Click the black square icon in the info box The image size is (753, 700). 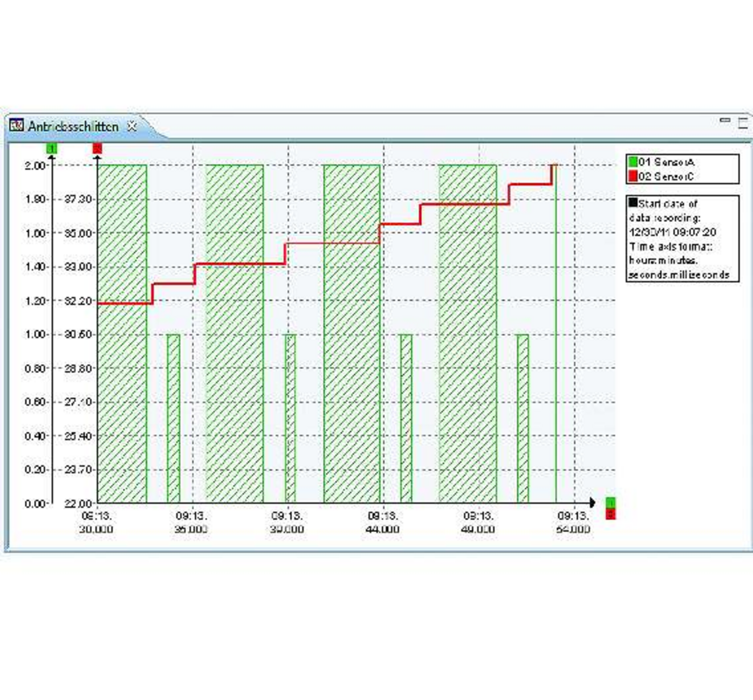(x=633, y=203)
